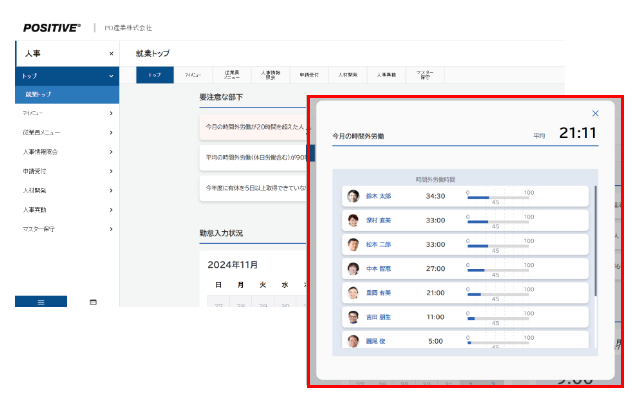Open name link in the 5:00 row

pyautogui.click(x=376, y=341)
